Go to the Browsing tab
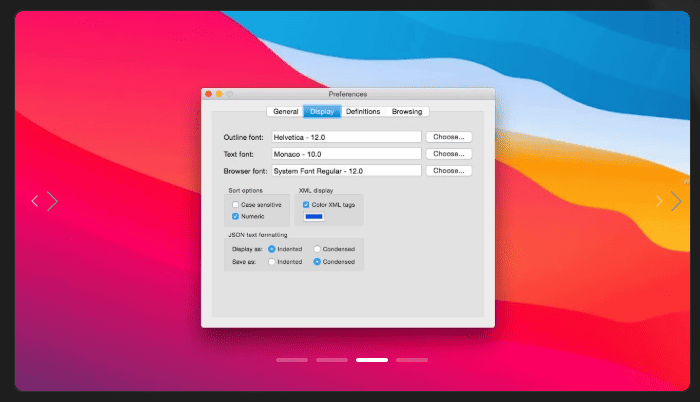 (x=407, y=112)
